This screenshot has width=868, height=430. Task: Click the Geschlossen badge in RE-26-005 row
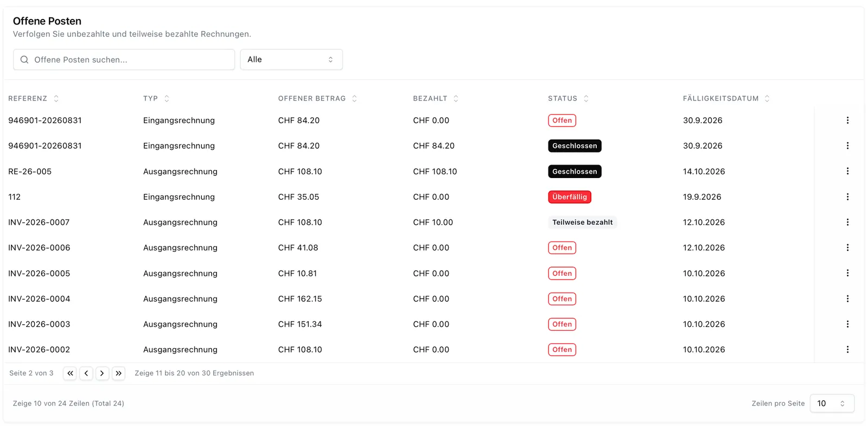[x=575, y=171]
